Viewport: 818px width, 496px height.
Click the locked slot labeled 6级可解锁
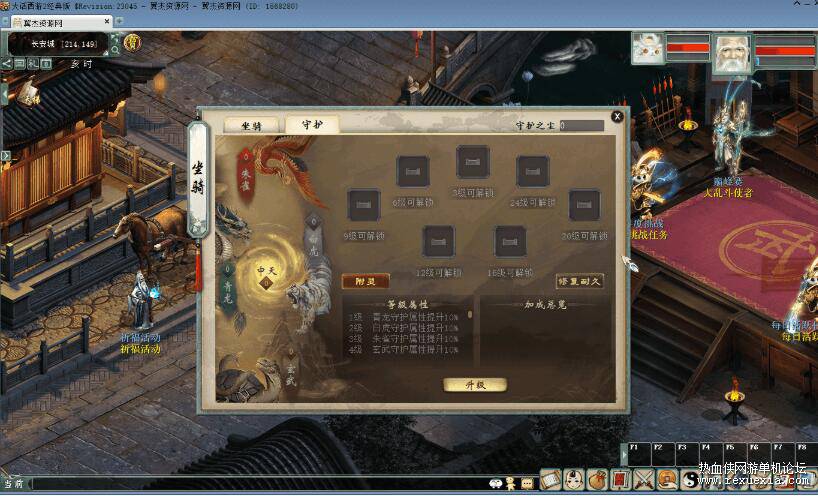(413, 172)
